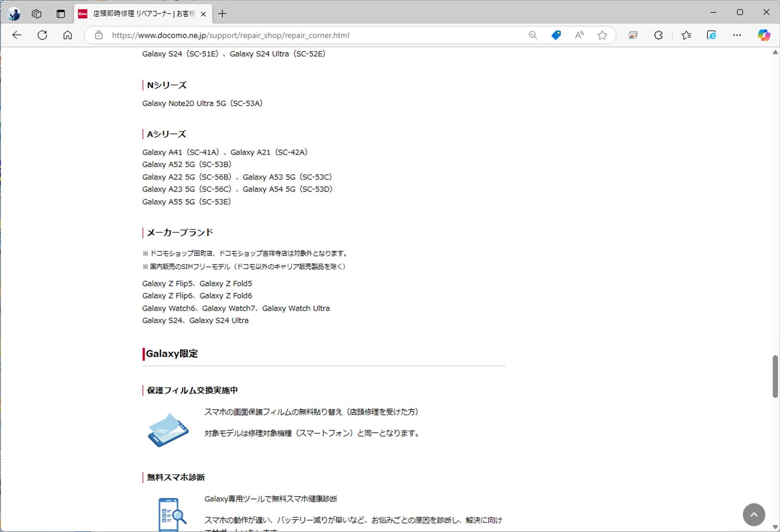Minimize the Edge browser window
This screenshot has width=780, height=532.
pyautogui.click(x=713, y=13)
